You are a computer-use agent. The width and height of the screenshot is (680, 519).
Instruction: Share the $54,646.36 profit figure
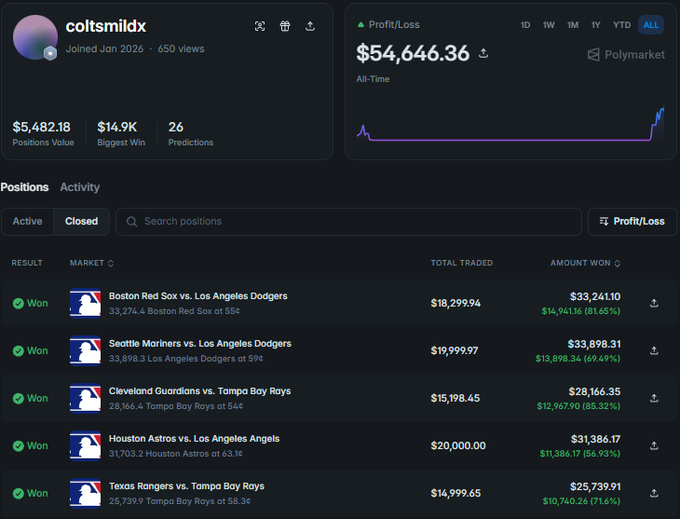point(484,53)
